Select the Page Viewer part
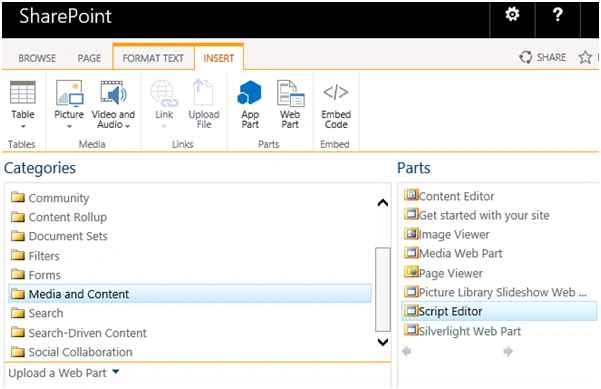 (x=443, y=273)
